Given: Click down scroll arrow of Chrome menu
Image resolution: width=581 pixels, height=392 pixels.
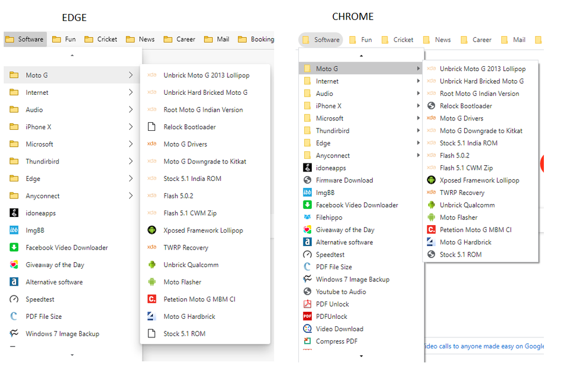Looking at the screenshot, I should tap(361, 356).
